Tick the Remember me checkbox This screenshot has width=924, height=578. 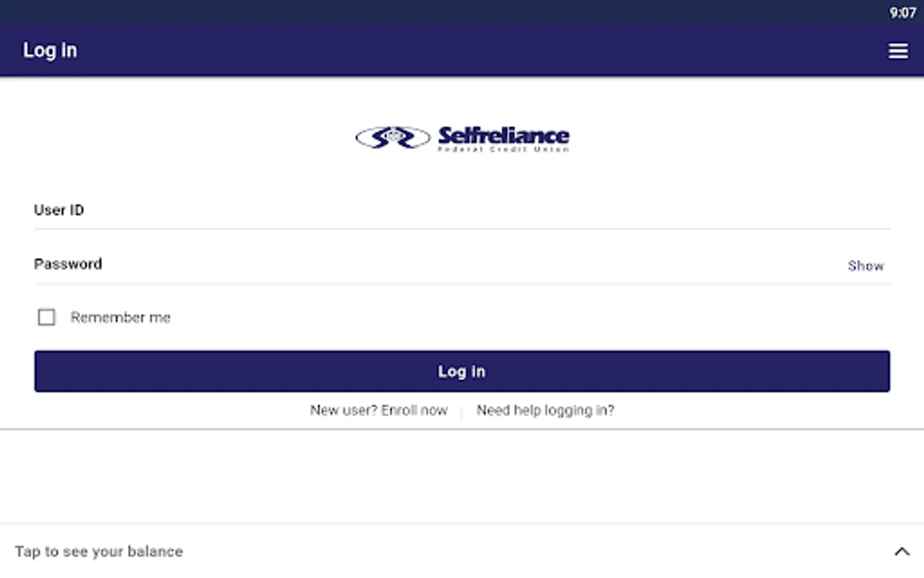(x=46, y=317)
